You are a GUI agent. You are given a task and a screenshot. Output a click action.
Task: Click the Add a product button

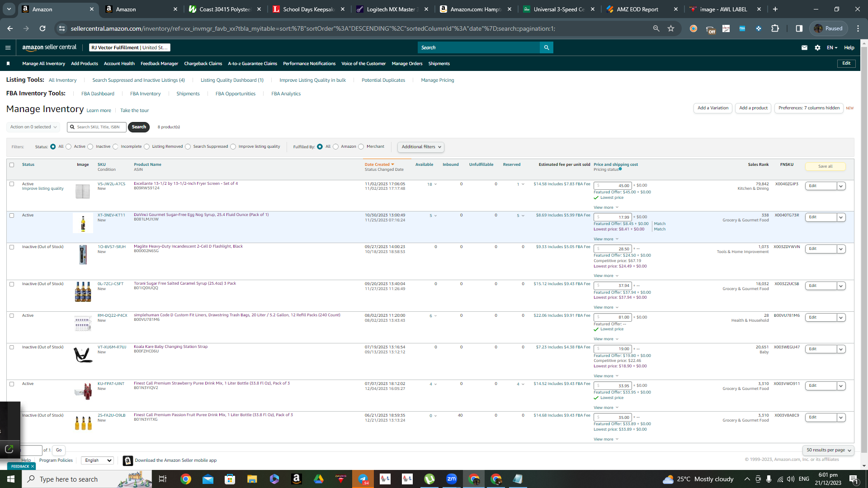(753, 108)
